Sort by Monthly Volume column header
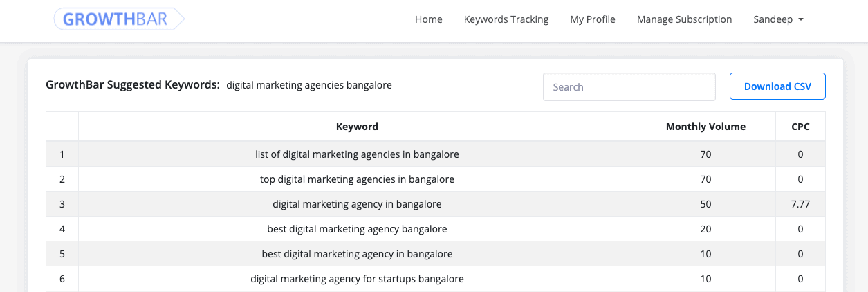 705,127
